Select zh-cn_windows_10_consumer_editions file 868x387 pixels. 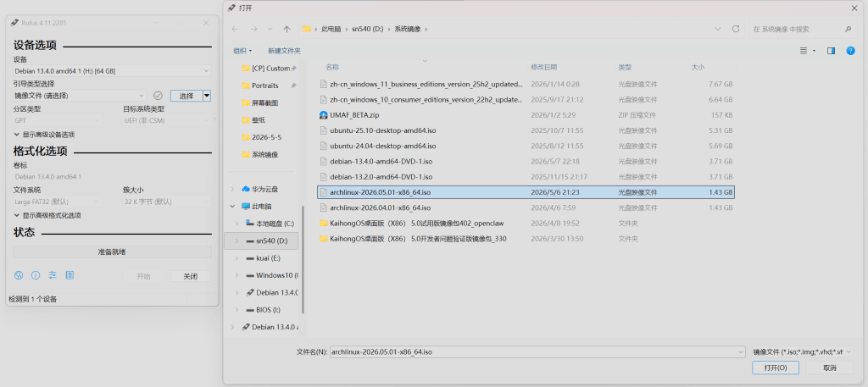(x=526, y=100)
